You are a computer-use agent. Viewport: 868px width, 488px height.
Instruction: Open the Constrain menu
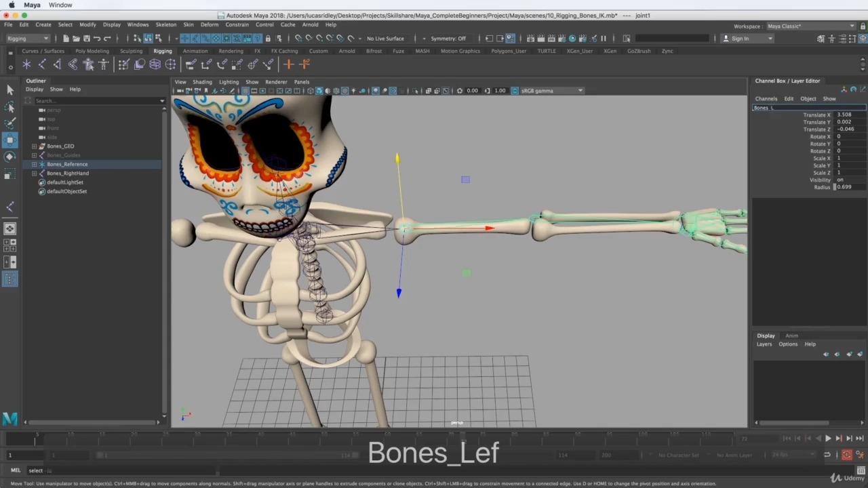(x=237, y=24)
